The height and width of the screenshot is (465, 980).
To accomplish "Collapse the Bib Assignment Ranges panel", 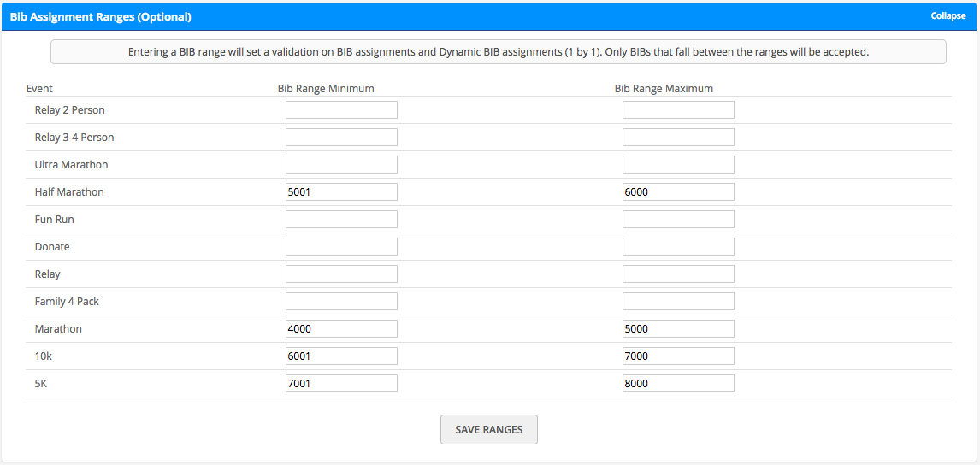I will (x=948, y=16).
